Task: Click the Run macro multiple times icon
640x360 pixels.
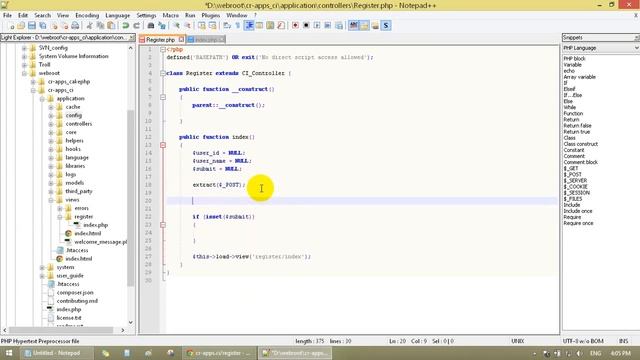Action: [328, 26]
